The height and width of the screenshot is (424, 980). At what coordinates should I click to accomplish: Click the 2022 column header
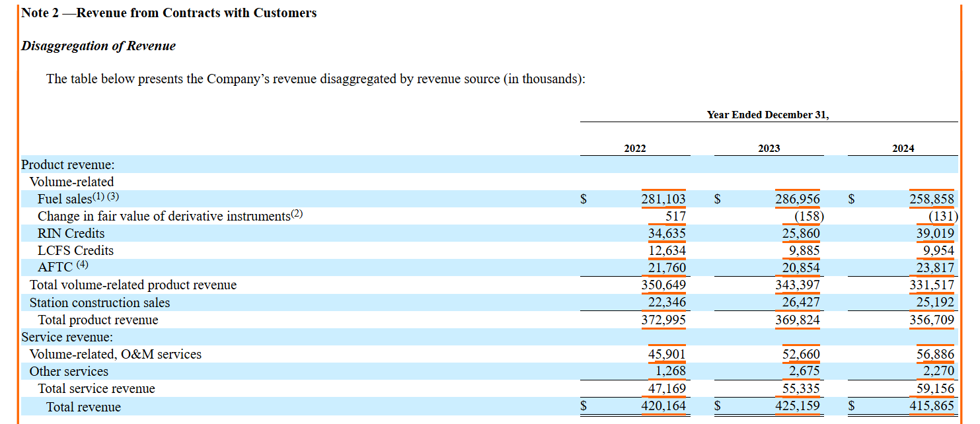pos(634,149)
